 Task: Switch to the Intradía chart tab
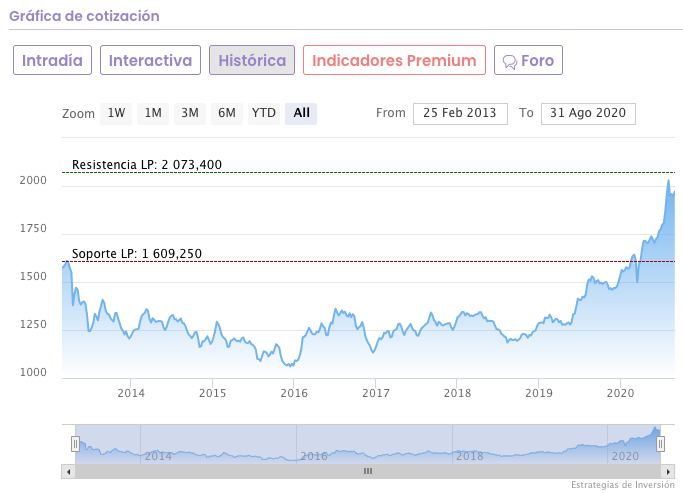click(x=52, y=60)
